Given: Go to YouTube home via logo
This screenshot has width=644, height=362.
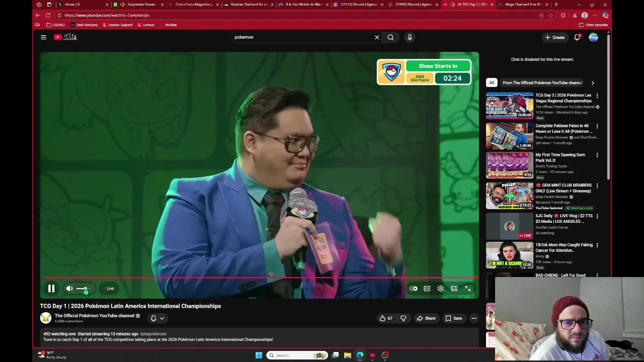Looking at the screenshot, I should tap(65, 37).
